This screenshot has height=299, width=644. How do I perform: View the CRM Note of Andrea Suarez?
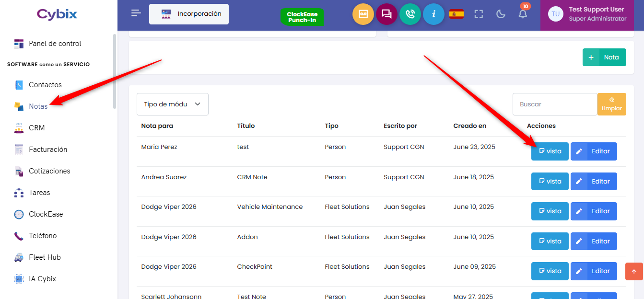(x=550, y=182)
